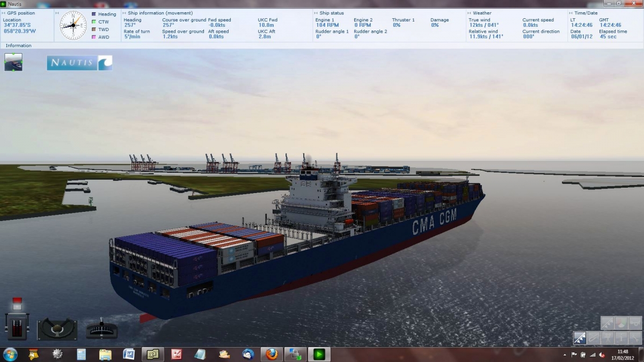Screen dimensions: 644x362
Task: Click the rudder steering wheel control
Action: click(x=57, y=329)
